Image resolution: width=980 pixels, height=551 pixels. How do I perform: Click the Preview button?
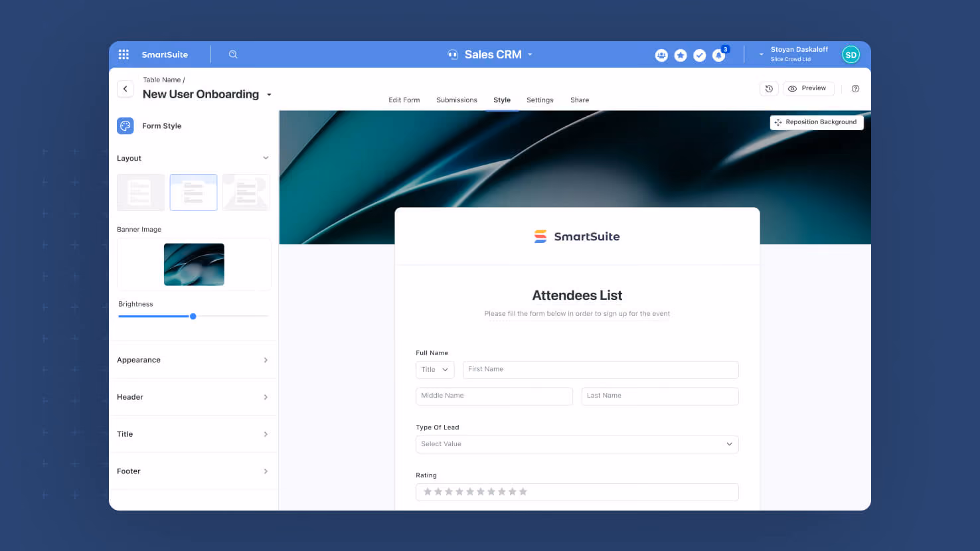tap(808, 88)
